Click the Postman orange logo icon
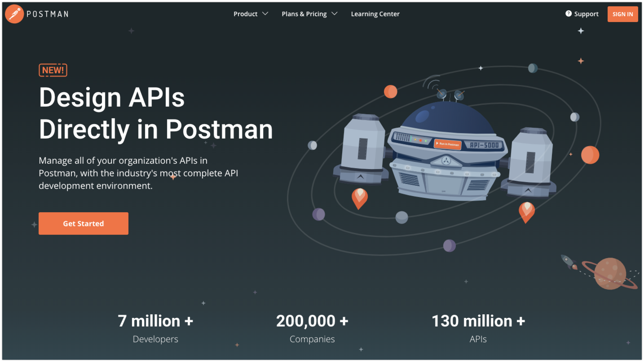 14,14
